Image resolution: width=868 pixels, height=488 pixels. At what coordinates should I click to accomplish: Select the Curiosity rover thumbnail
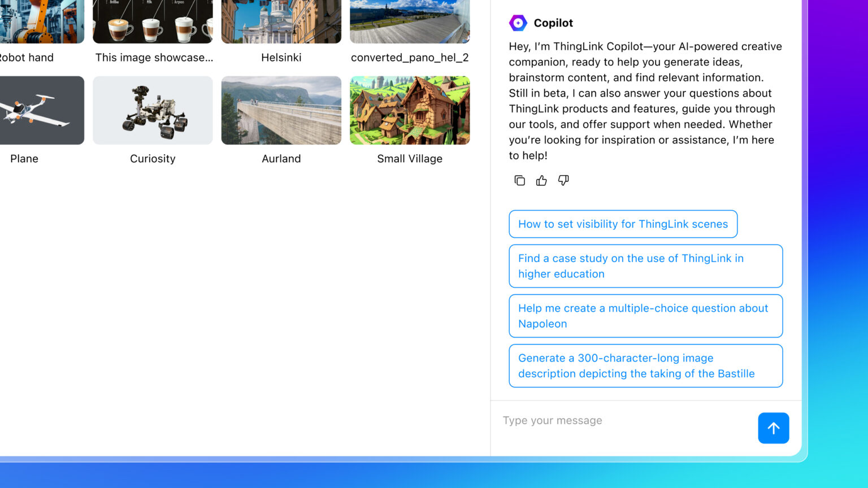[153, 110]
